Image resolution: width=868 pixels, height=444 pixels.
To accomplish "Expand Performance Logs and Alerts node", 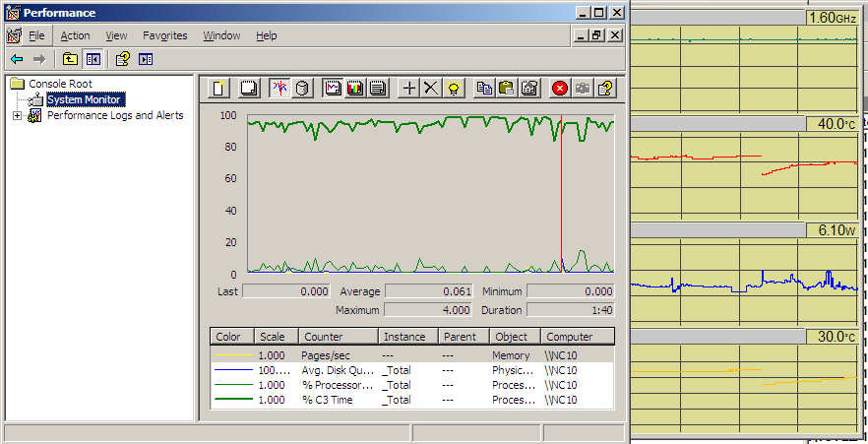I will [17, 116].
